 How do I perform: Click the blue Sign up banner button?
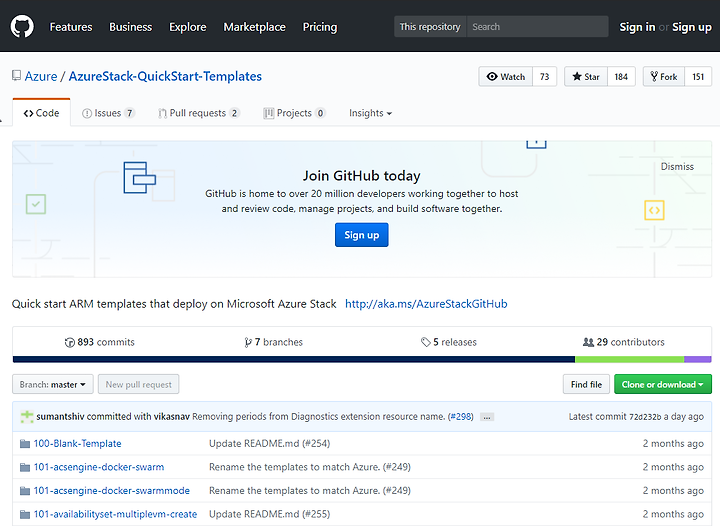(361, 235)
